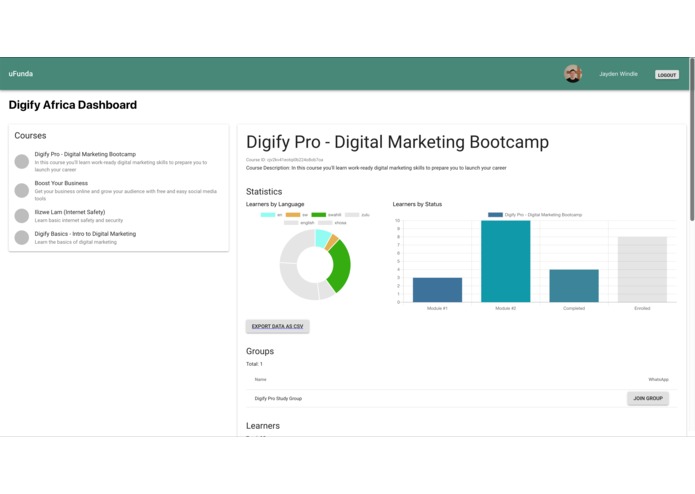Open Ilizwe Lam (Internet Safety) course

pyautogui.click(x=119, y=216)
